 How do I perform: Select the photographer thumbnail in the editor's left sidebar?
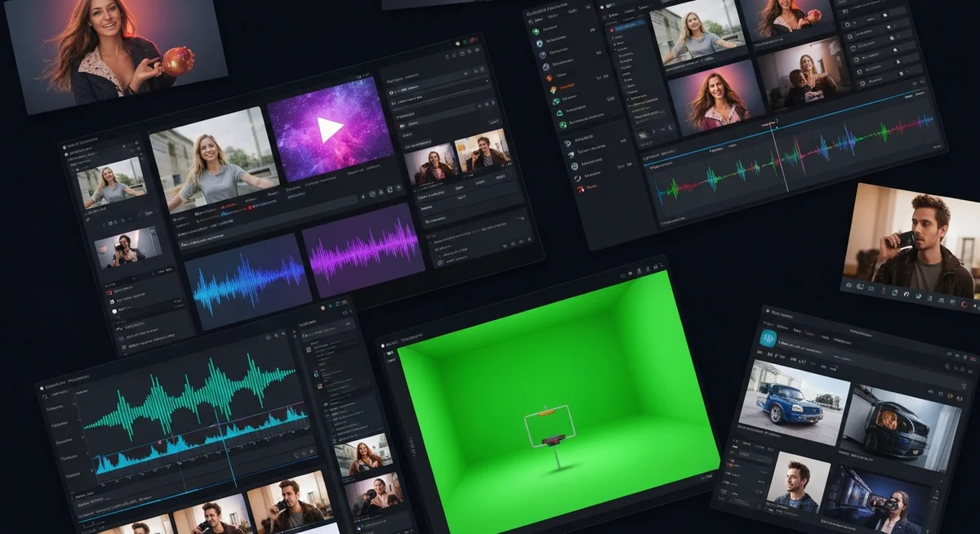coord(127,247)
